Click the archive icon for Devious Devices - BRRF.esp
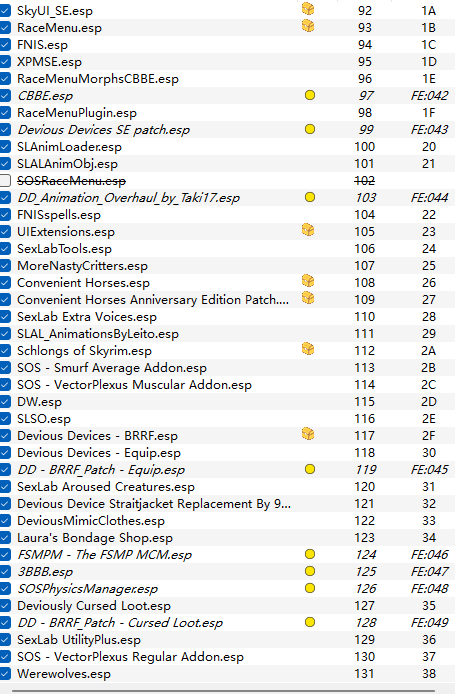The height and width of the screenshot is (694, 455). pyautogui.click(x=308, y=434)
